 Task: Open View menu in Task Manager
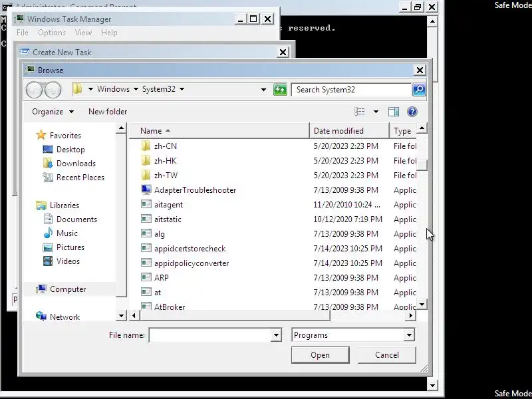pos(83,33)
